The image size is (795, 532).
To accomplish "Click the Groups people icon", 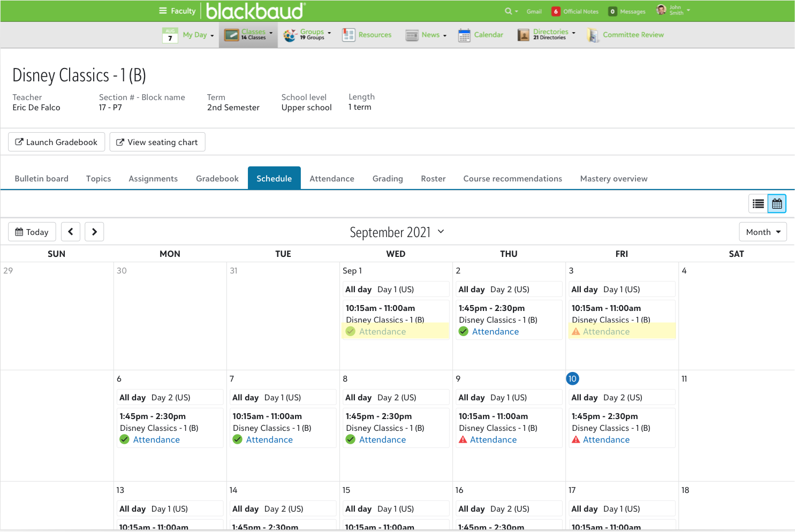I will 290,35.
